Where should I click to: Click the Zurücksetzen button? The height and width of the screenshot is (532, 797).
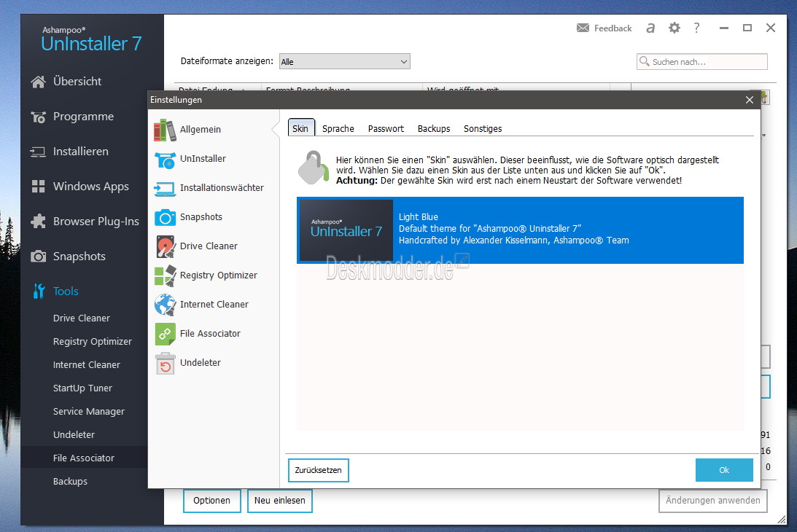(318, 470)
